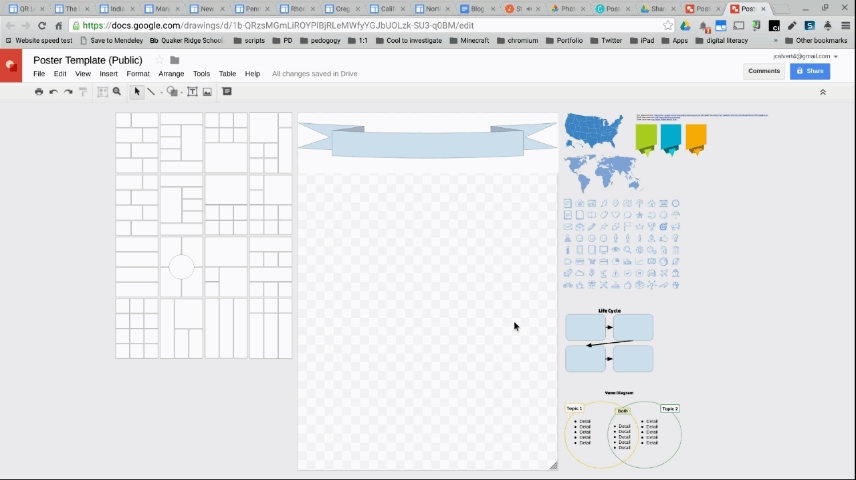Click the Life Cycle diagram title
856x480 pixels.
tap(609, 311)
